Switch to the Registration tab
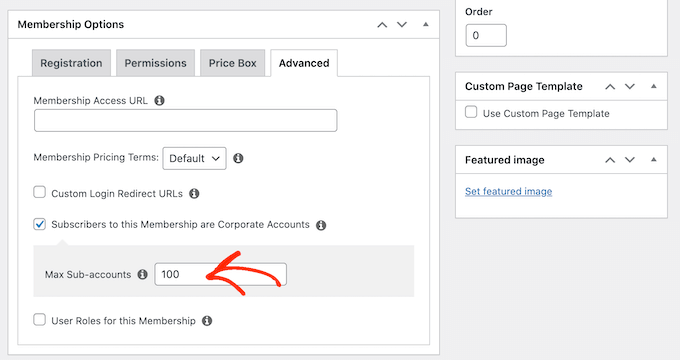Screen dimensions: 680x360 click(71, 63)
